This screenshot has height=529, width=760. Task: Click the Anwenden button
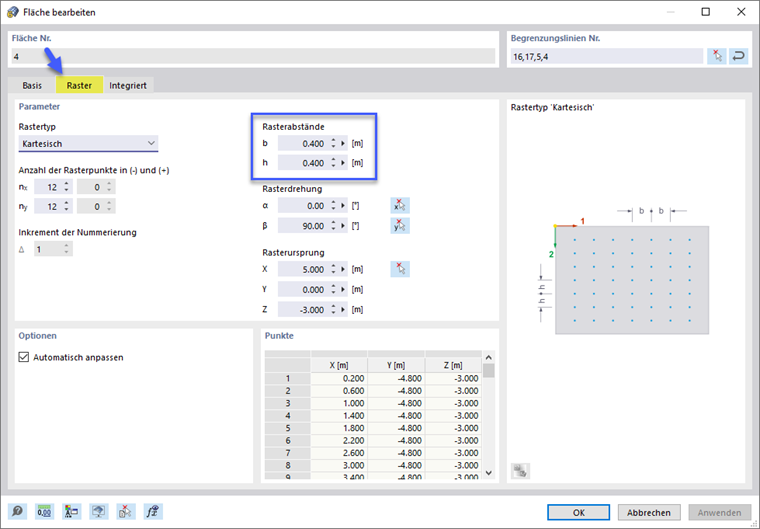[x=719, y=513]
